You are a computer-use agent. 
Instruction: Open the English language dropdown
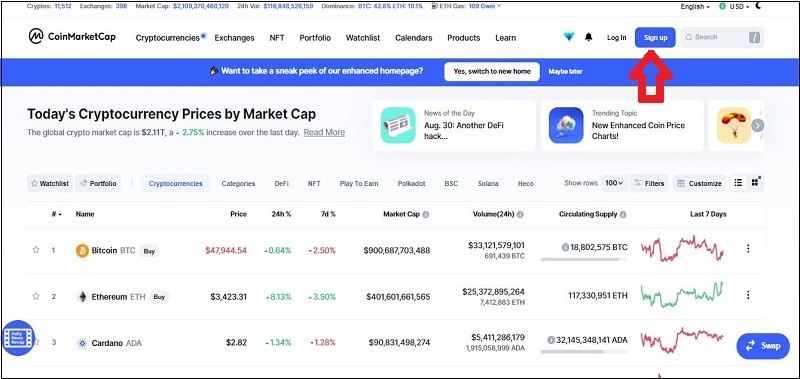tap(695, 7)
